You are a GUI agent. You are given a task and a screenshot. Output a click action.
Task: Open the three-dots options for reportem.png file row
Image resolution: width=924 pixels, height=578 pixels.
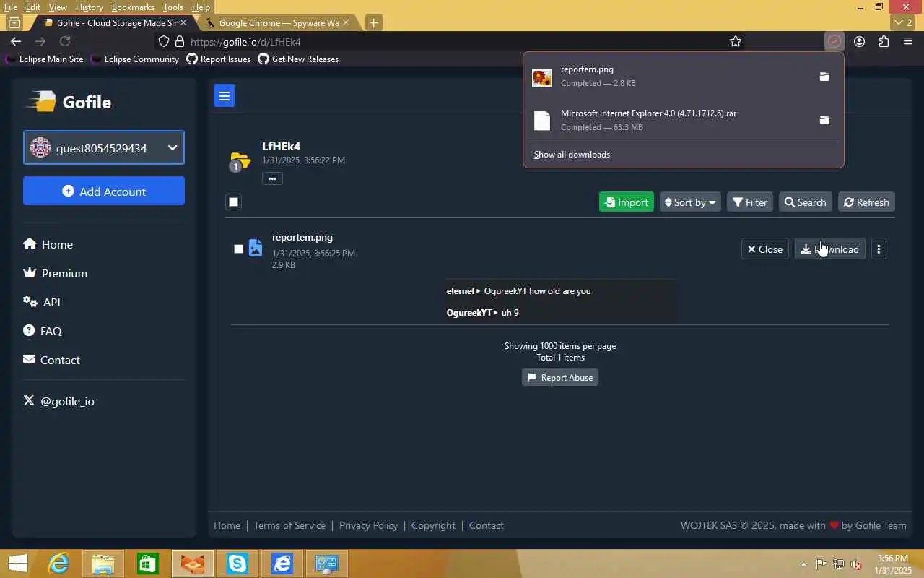click(x=879, y=249)
